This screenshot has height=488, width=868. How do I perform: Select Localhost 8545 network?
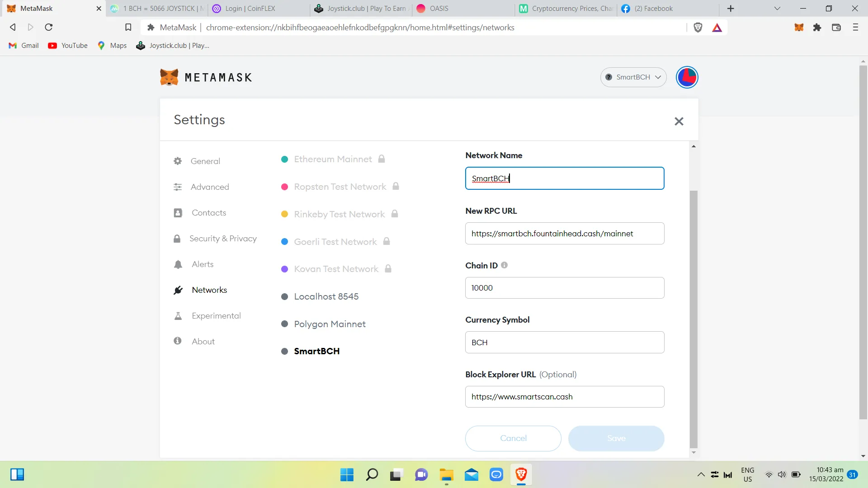320,296
